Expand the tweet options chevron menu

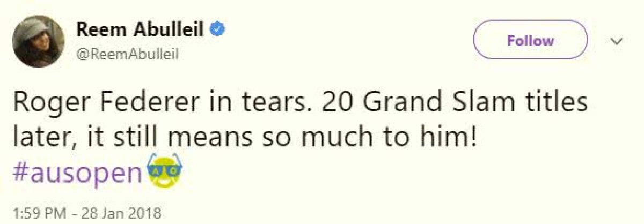click(x=617, y=41)
